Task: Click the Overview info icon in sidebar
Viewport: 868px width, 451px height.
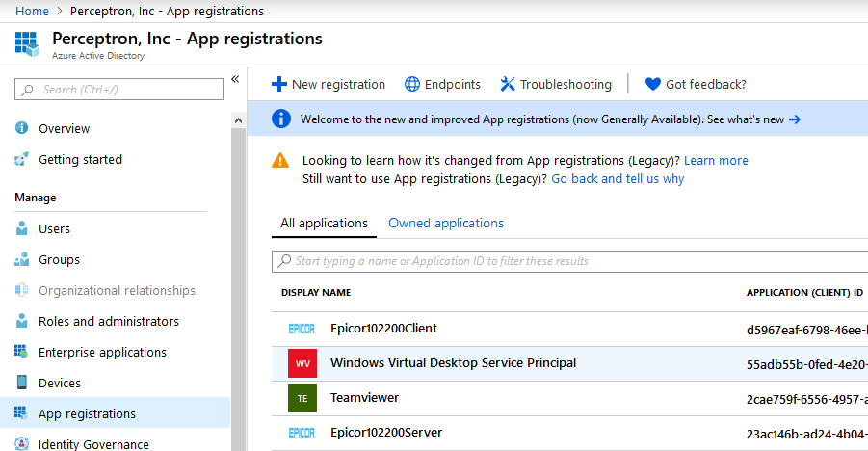Action: (x=21, y=128)
